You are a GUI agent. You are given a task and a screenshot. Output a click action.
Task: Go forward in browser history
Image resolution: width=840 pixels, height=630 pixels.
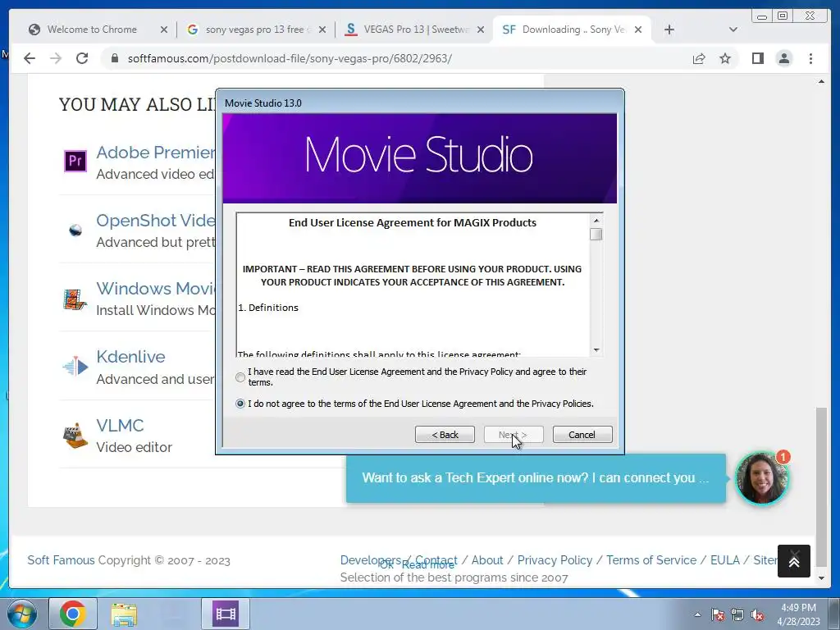(56, 58)
